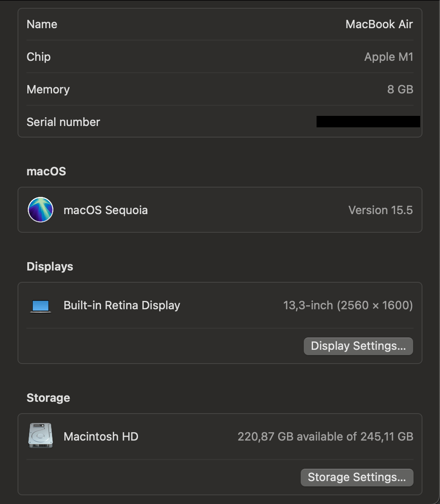Click the Built-in Retina Display label
The width and height of the screenshot is (440, 504).
coord(122,305)
